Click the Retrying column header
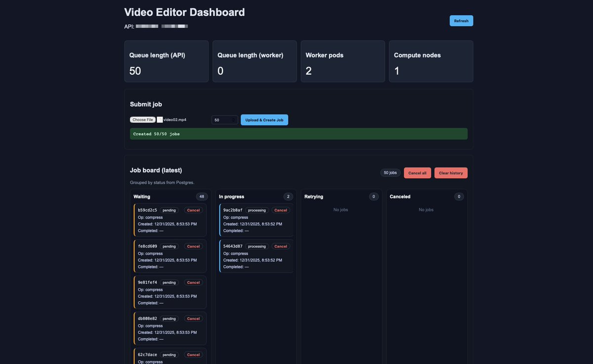The image size is (593, 364). (x=314, y=197)
